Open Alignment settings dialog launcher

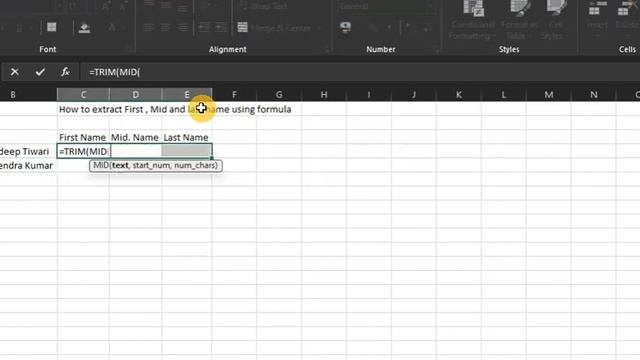pyautogui.click(x=327, y=50)
